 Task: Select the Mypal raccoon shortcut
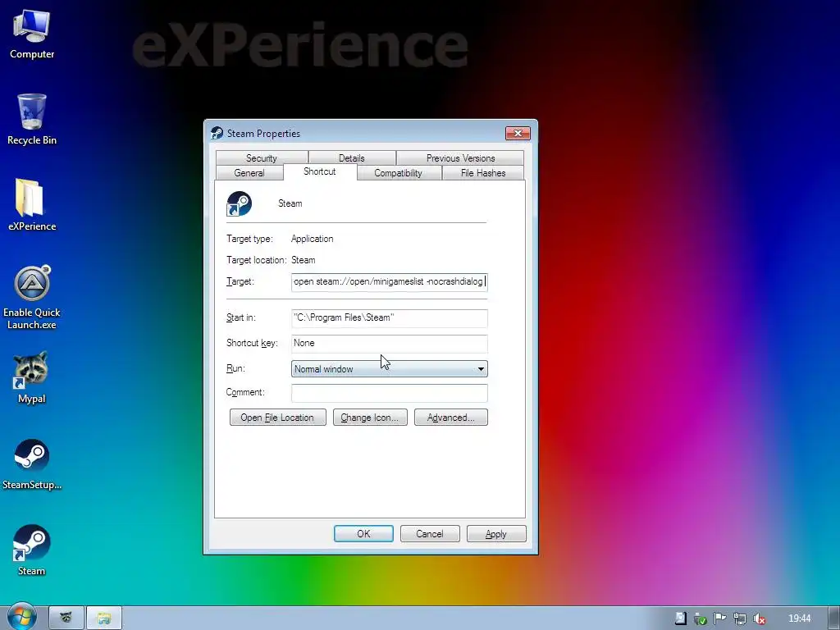coord(32,377)
